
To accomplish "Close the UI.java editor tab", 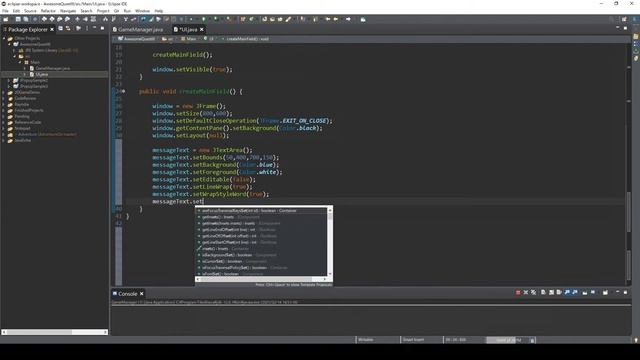I will 202,29.
